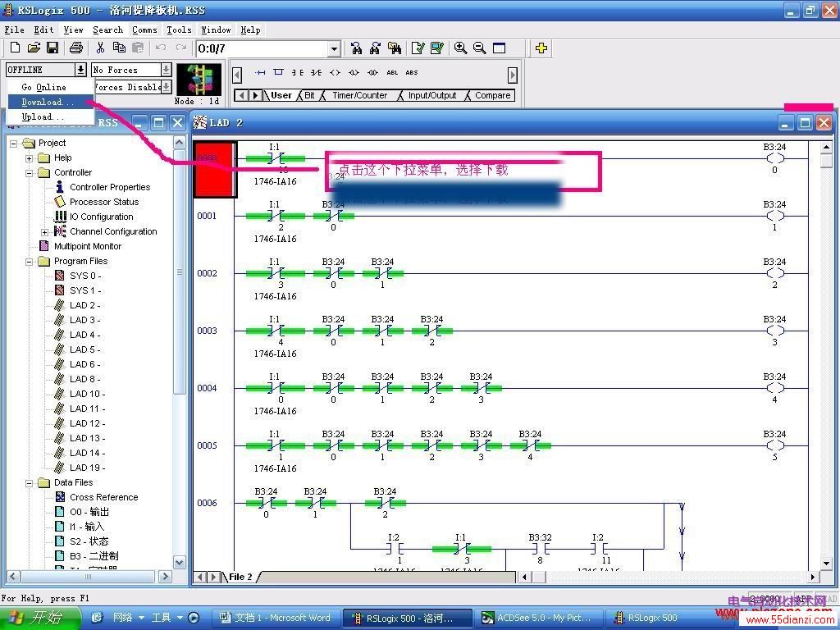Click the Verify File checkmark icon
The height and width of the screenshot is (630, 840).
coord(418,48)
